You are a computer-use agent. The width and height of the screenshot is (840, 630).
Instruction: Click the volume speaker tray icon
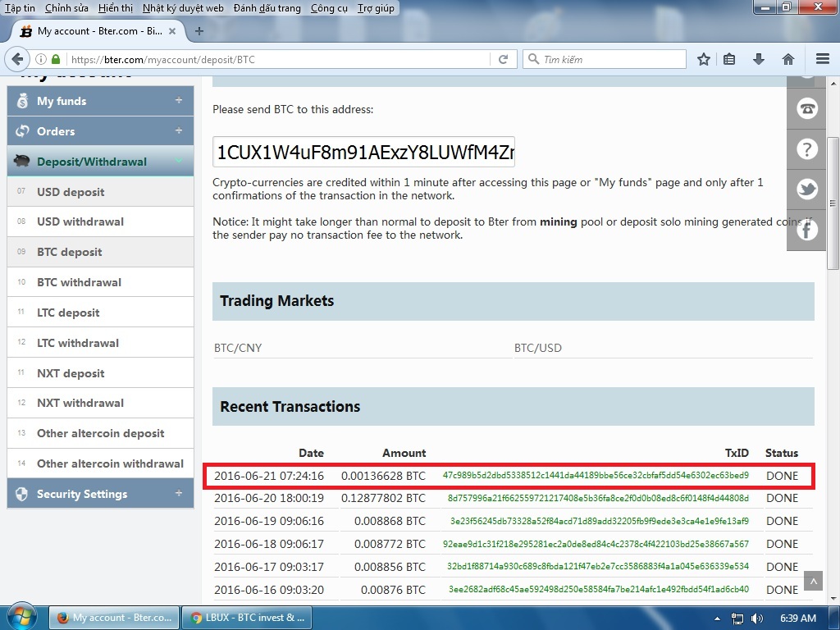(x=757, y=619)
